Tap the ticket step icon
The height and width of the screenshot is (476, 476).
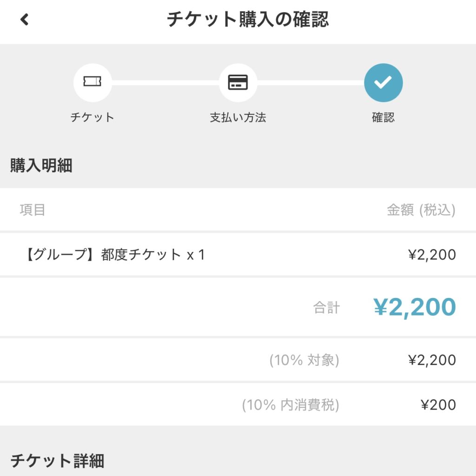[93, 83]
